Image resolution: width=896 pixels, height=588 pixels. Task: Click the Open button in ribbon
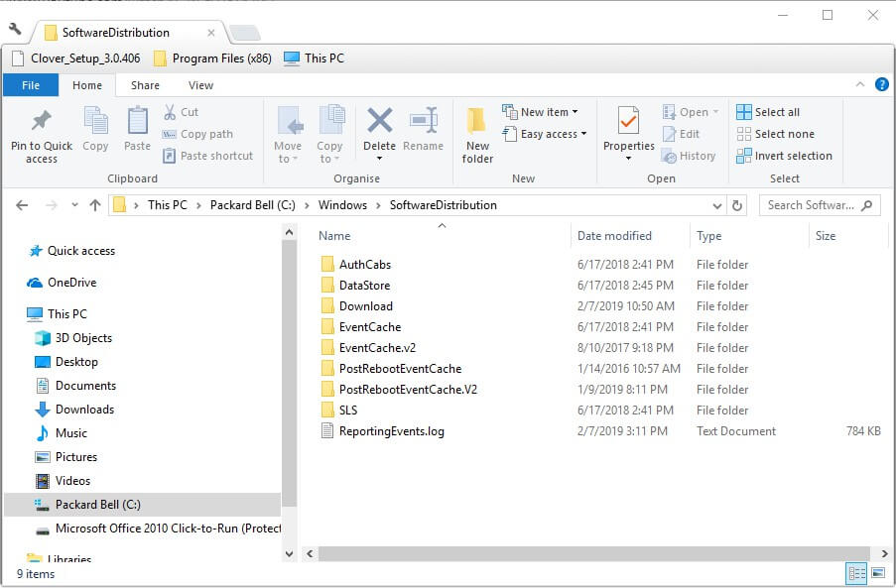pyautogui.click(x=690, y=112)
